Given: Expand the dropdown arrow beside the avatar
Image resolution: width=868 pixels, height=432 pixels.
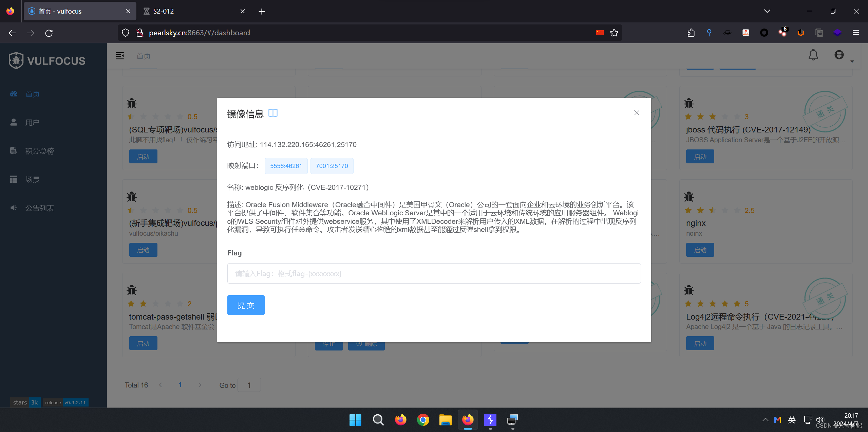Looking at the screenshot, I should click(x=852, y=61).
